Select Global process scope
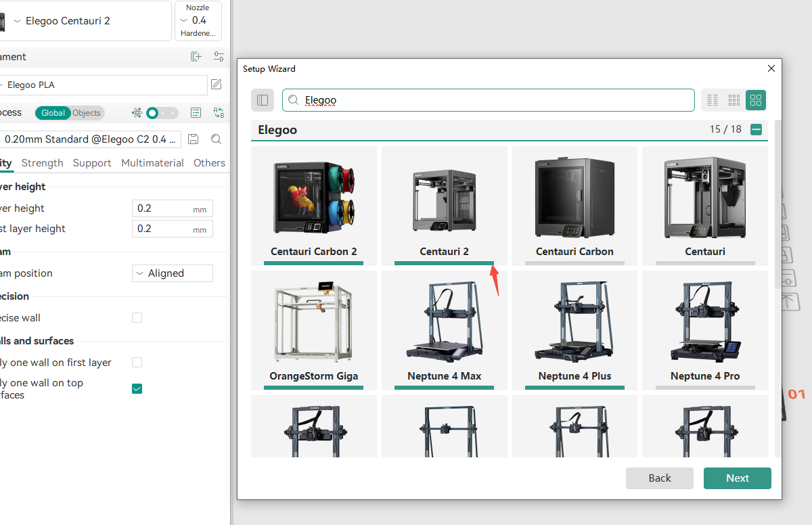 [53, 113]
